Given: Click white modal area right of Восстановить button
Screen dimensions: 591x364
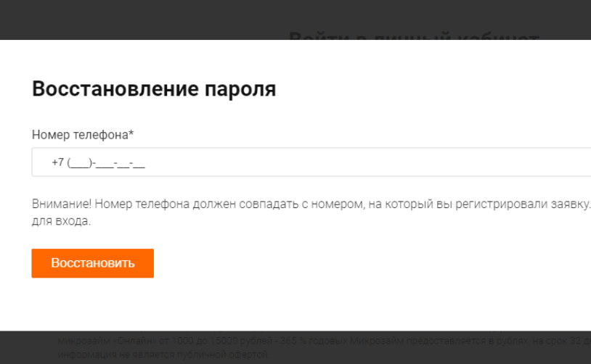Looking at the screenshot, I should pos(339,263).
